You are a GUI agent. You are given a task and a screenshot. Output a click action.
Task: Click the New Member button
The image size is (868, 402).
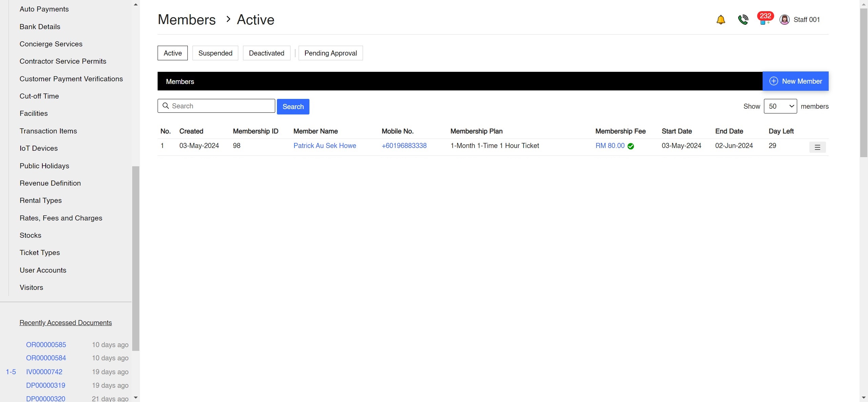796,81
